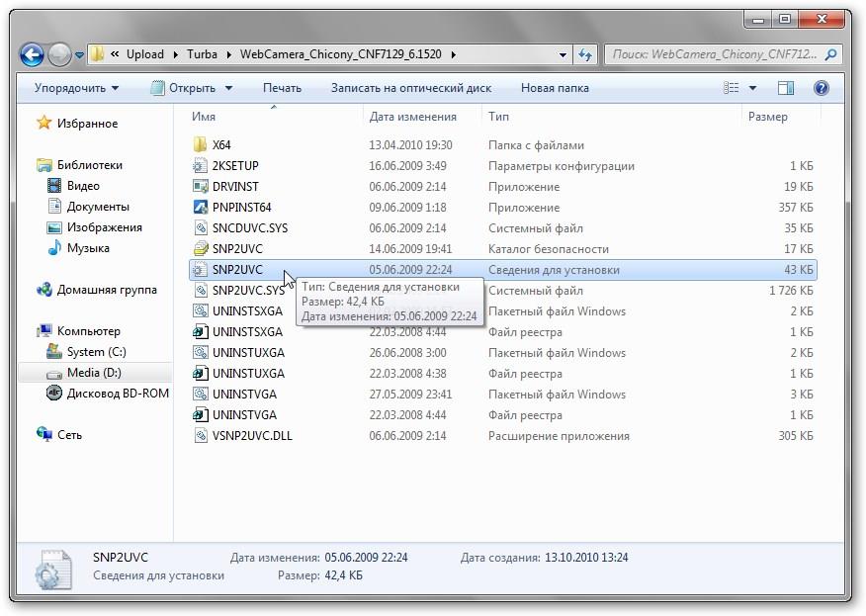This screenshot has width=866, height=616.
Task: Open the address bar history dropdown arrow
Action: click(563, 54)
